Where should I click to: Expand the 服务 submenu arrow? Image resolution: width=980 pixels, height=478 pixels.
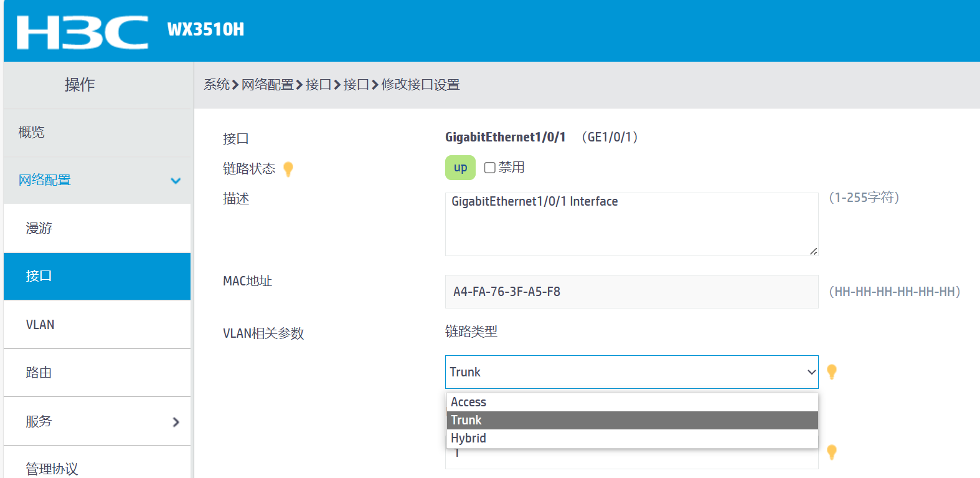176,422
